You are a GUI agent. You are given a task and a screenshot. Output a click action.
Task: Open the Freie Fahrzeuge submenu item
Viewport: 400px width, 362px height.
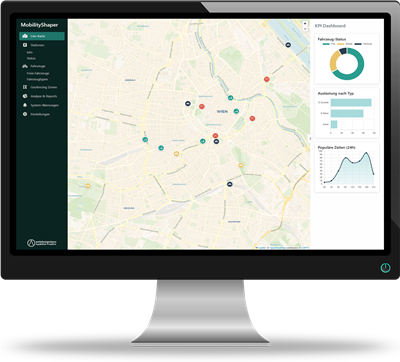click(38, 73)
